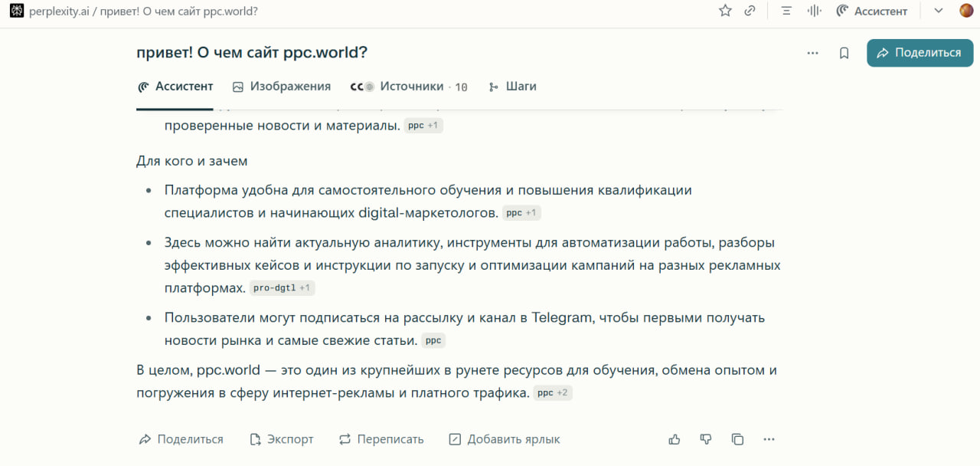Open the profile avatar in the top corner
The width and height of the screenshot is (980, 466).
(x=965, y=10)
